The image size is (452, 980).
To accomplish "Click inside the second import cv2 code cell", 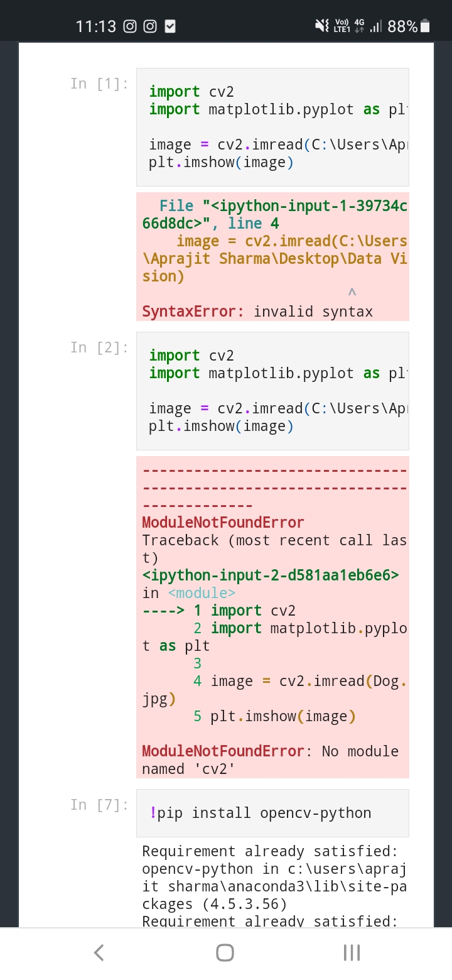I will click(272, 389).
